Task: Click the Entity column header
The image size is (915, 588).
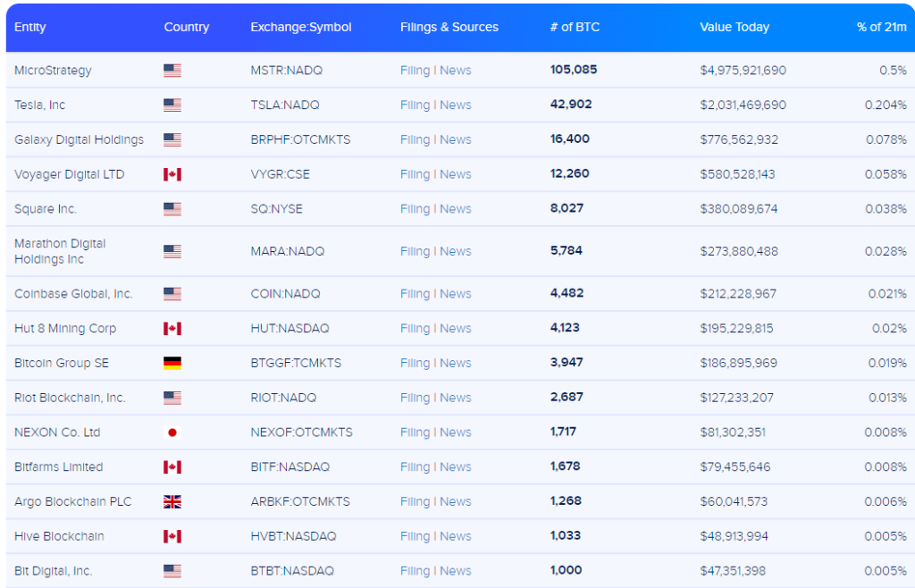Action: coord(29,27)
